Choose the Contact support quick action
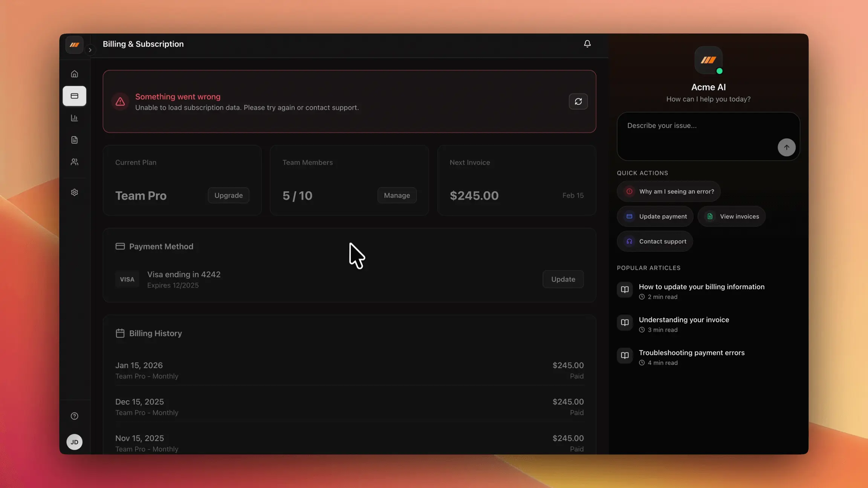 tap(655, 241)
